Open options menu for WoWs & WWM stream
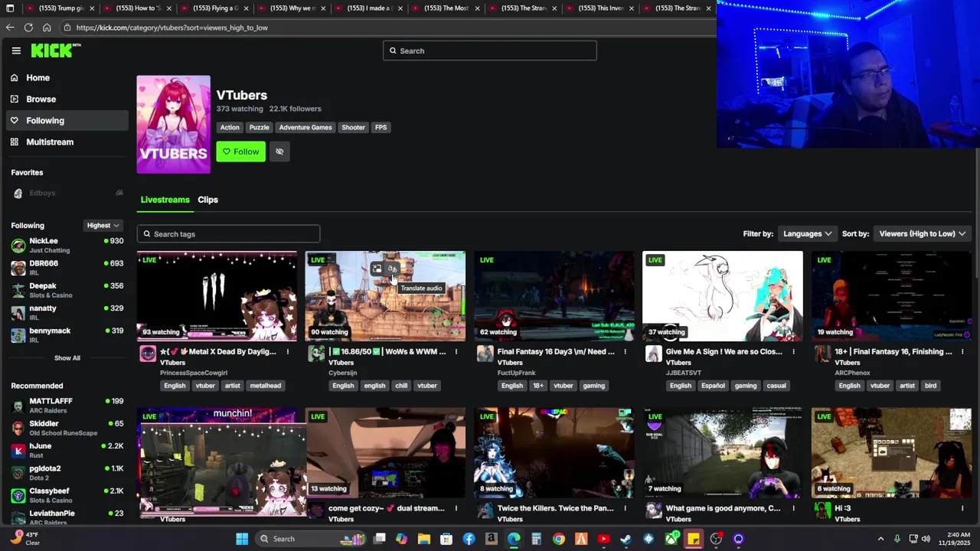Screen dimensions: 980x551 click(x=456, y=352)
